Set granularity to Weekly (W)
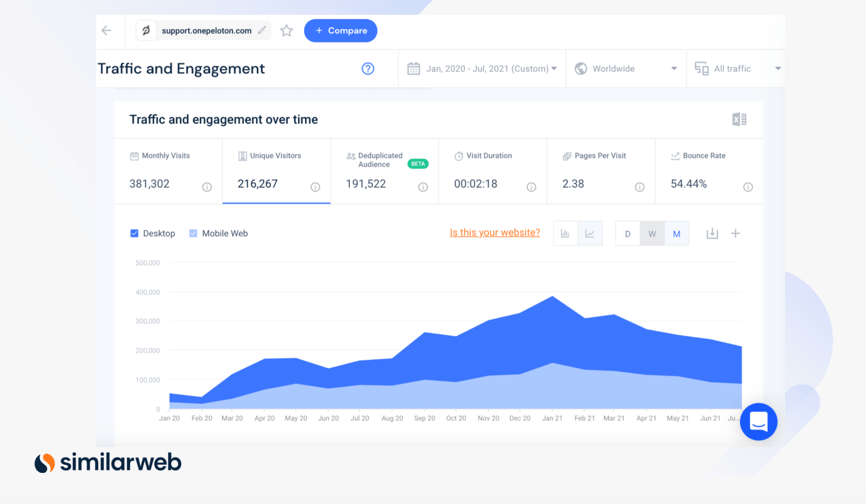 (x=652, y=234)
